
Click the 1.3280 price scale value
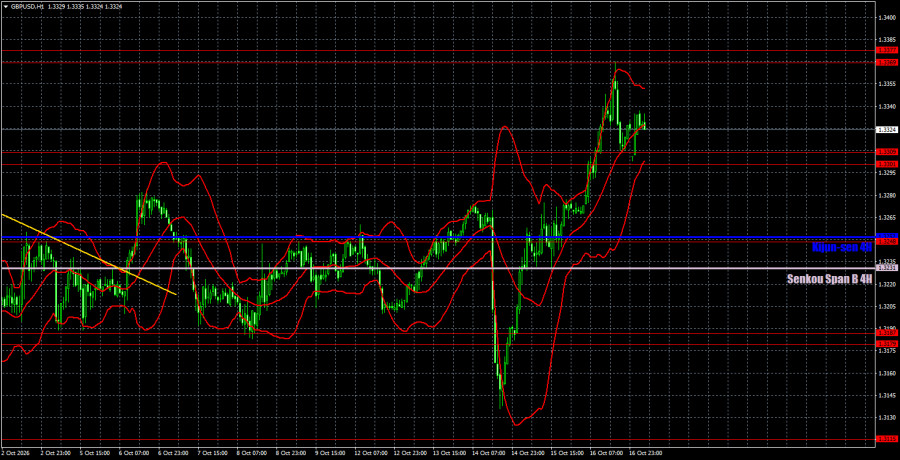[887, 195]
